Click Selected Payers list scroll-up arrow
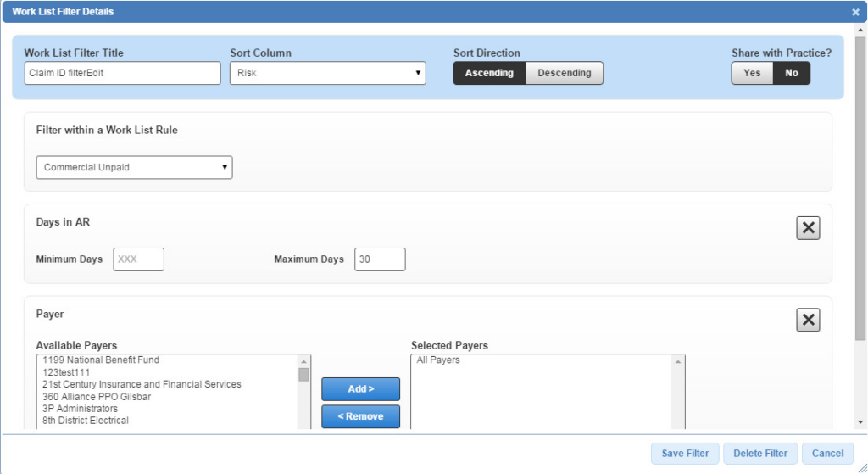Image resolution: width=868 pixels, height=474 pixels. pos(678,361)
